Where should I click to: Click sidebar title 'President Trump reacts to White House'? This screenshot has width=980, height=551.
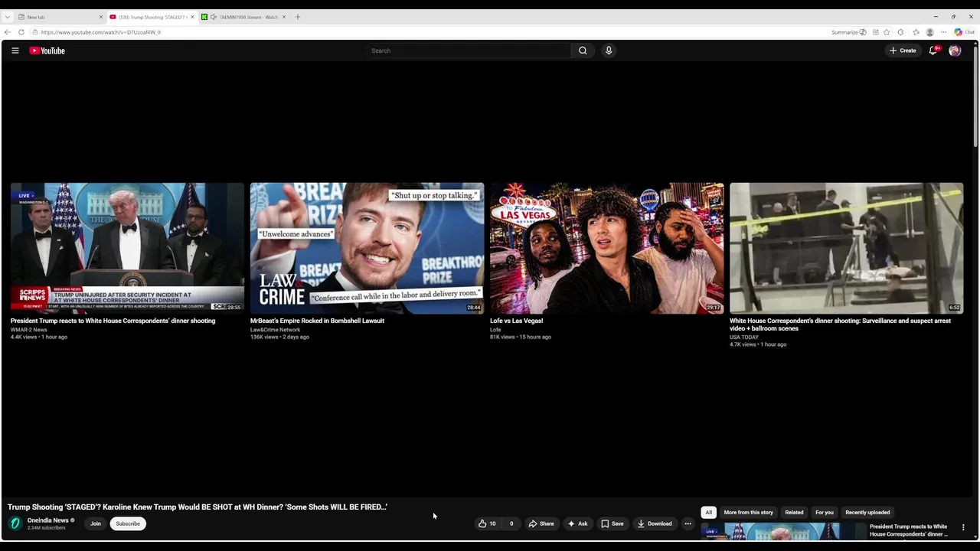[x=909, y=530]
